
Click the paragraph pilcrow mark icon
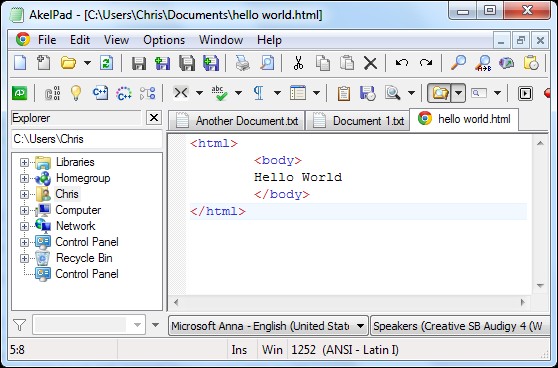pyautogui.click(x=259, y=93)
